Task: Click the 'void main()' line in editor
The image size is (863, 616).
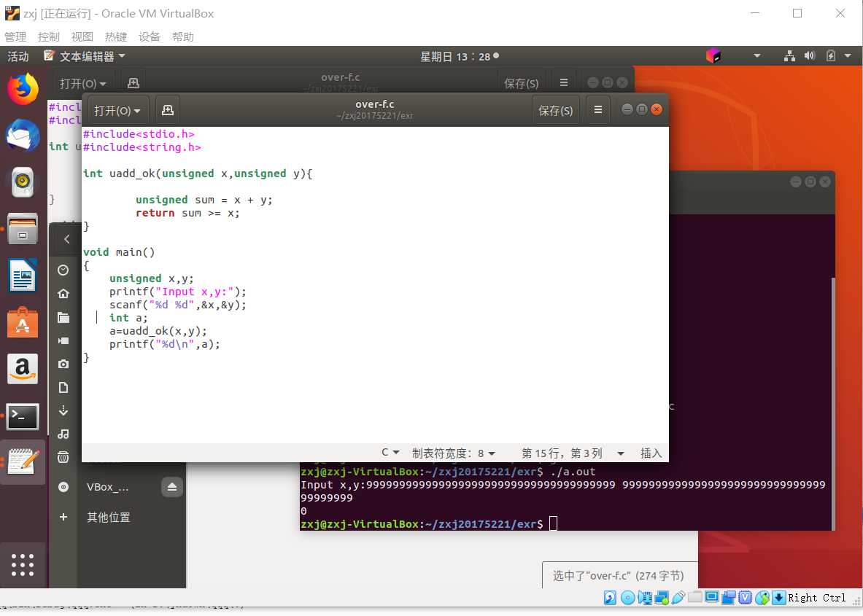Action: (x=119, y=252)
